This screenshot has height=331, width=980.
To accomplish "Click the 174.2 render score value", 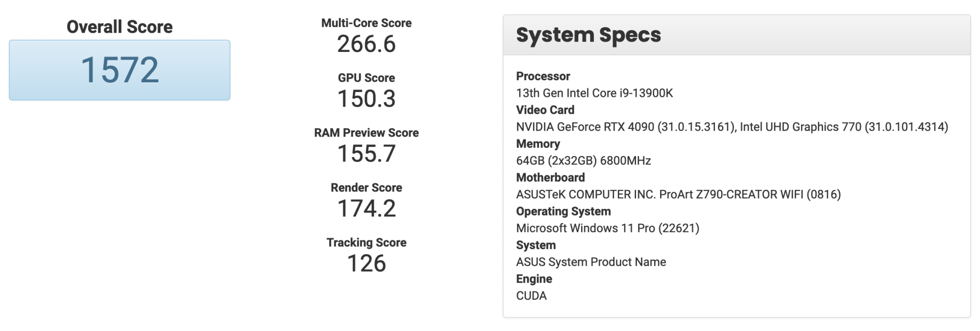I will coord(366,209).
